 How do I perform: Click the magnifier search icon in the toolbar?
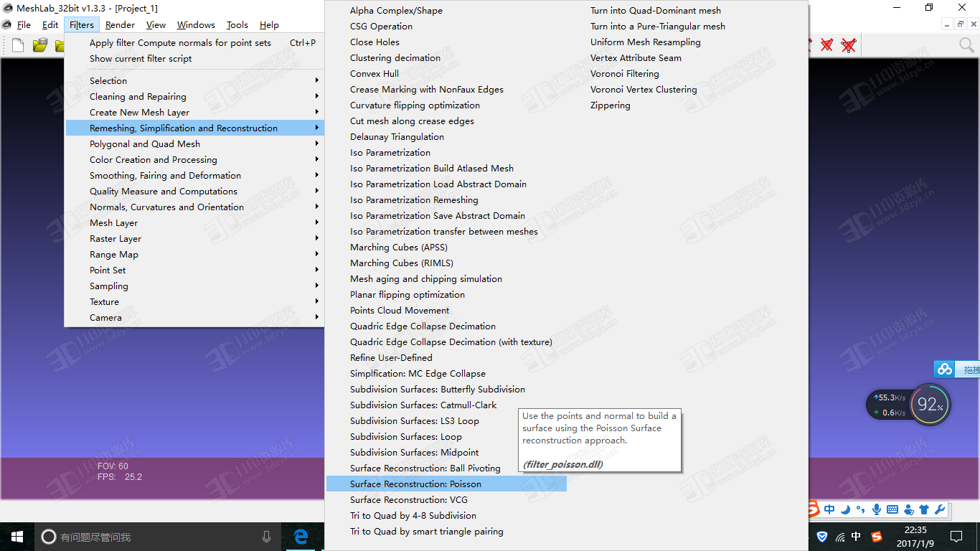(x=966, y=45)
